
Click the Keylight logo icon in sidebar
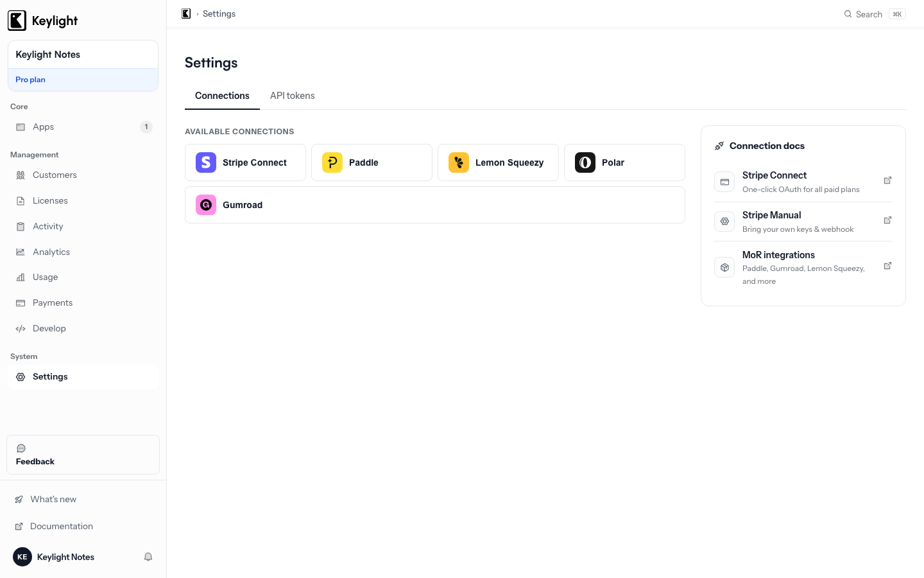(x=17, y=21)
